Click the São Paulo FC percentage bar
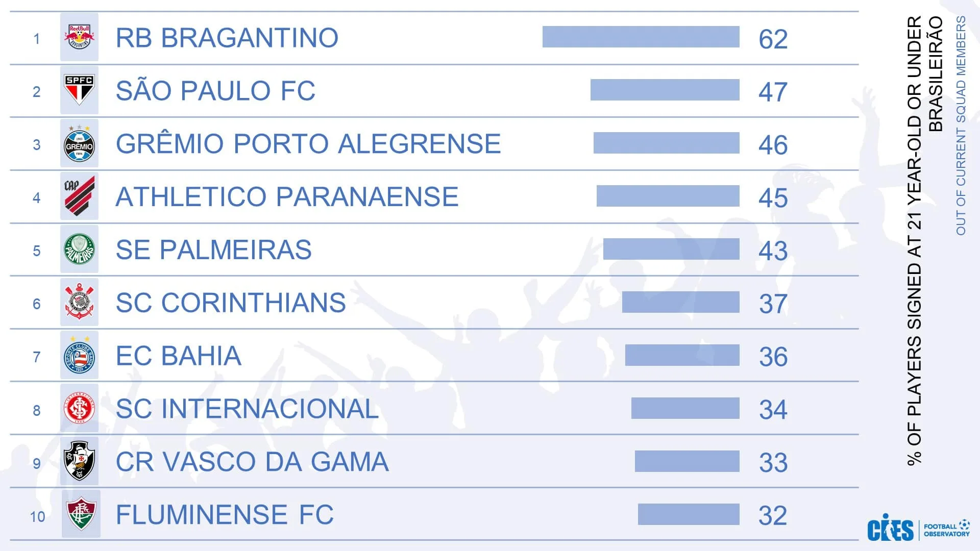980x551 pixels. [x=665, y=90]
